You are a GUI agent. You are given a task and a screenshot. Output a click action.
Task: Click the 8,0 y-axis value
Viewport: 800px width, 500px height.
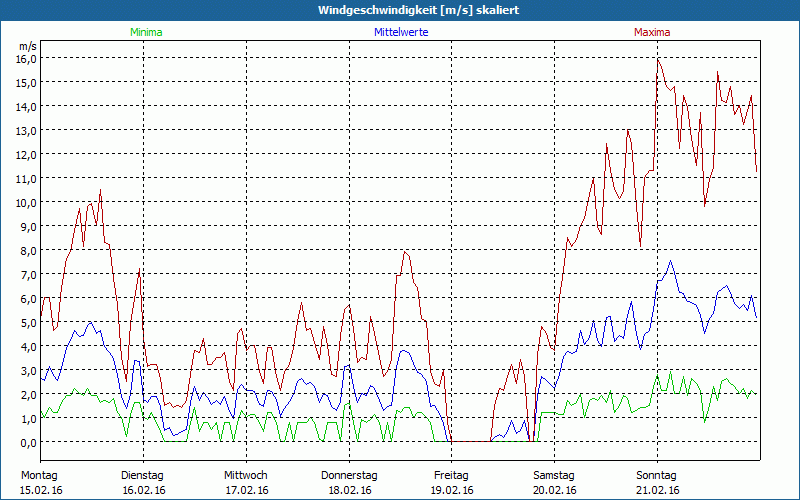click(30, 250)
